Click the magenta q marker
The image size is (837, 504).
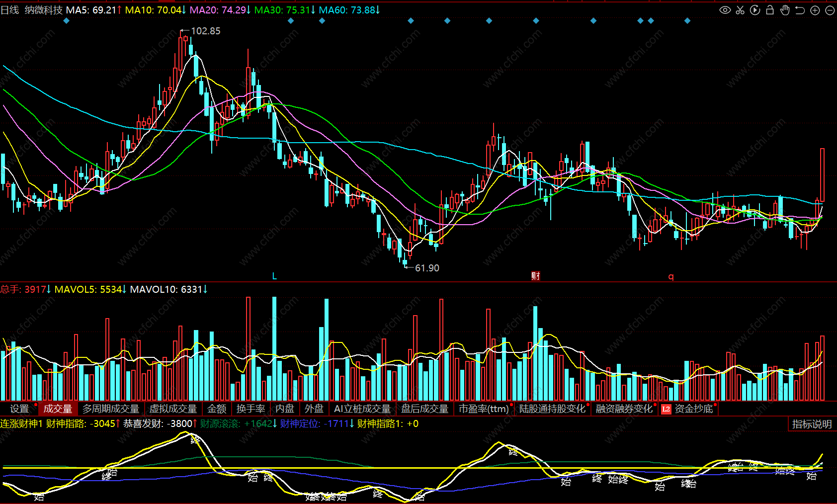pos(671,276)
